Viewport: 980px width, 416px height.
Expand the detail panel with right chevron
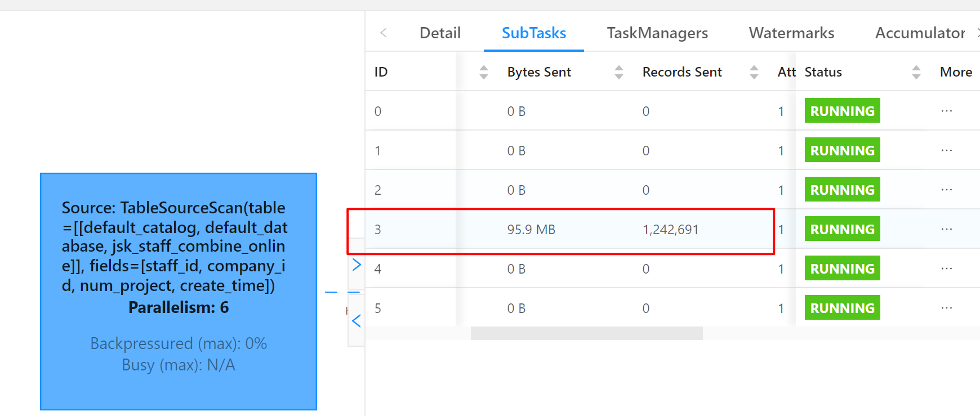pos(357,265)
